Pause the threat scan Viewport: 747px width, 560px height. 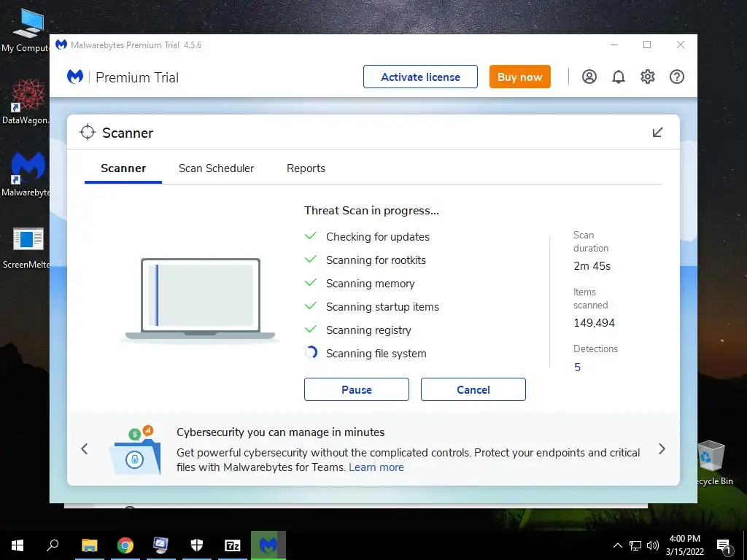(356, 389)
